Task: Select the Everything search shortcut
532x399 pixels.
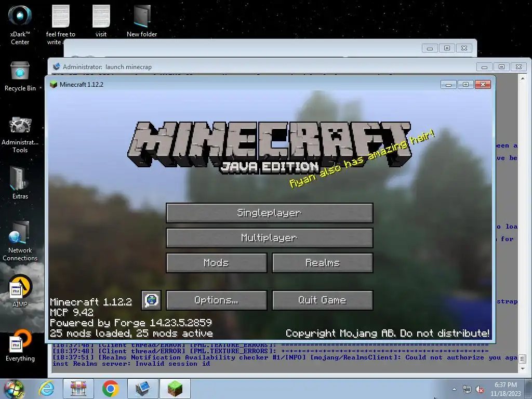Action: pyautogui.click(x=20, y=345)
